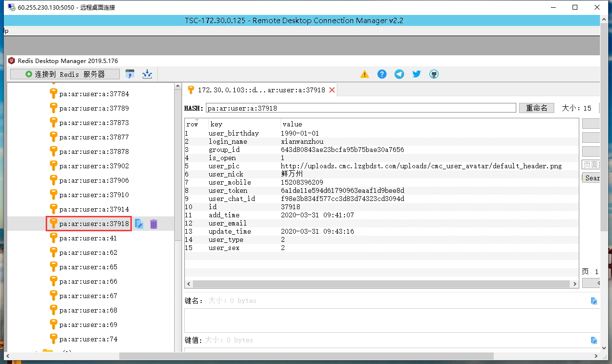Open the blue help question mark icon
Viewport: 612px width, 364px height.
pyautogui.click(x=382, y=74)
